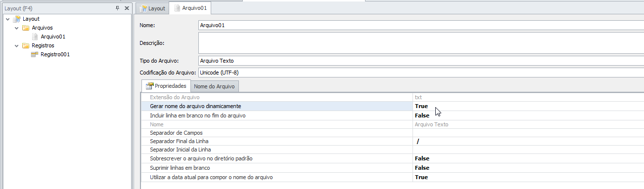Click True value of Gerar nome dinamicamente
Screen dimensions: 644x189
421,106
